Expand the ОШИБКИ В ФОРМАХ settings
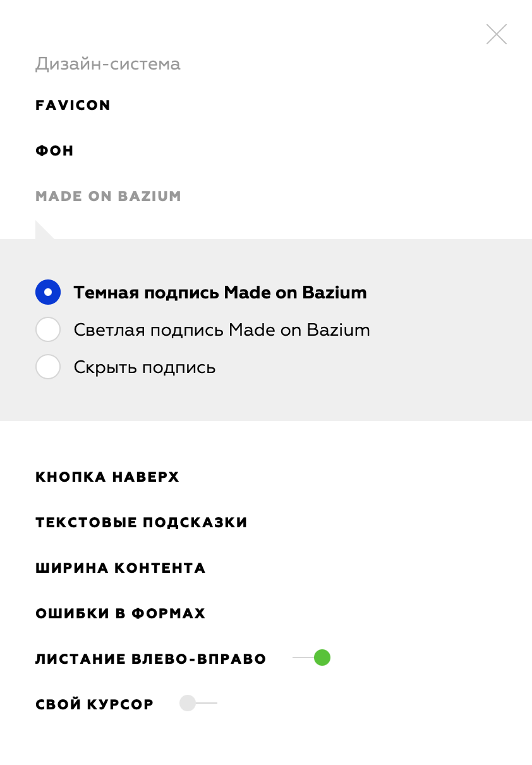The height and width of the screenshot is (765, 532). coord(120,613)
